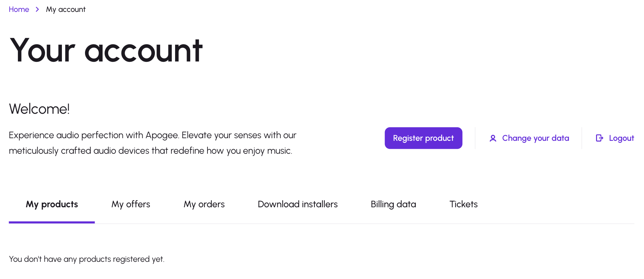The image size is (644, 279).
Task: Click the Your account page heading
Action: (106, 51)
